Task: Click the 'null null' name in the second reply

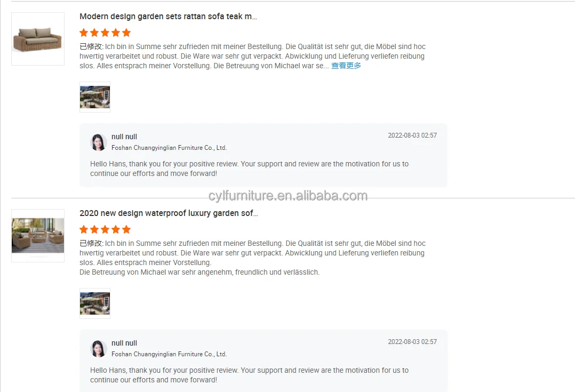Action: [124, 343]
